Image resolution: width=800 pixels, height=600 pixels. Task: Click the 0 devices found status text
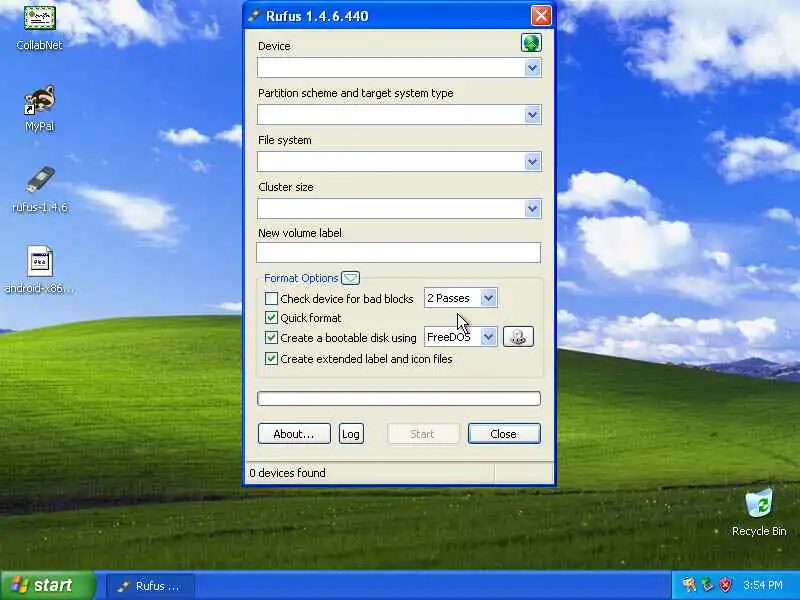[287, 473]
